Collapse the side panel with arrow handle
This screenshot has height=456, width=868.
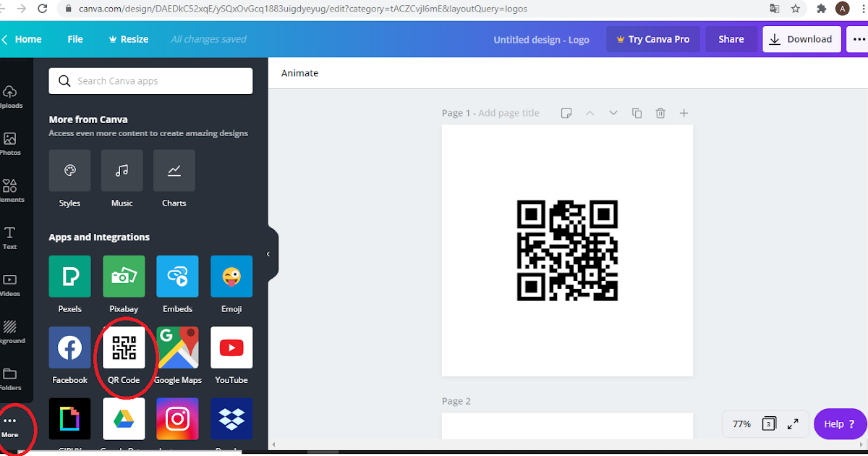[269, 254]
